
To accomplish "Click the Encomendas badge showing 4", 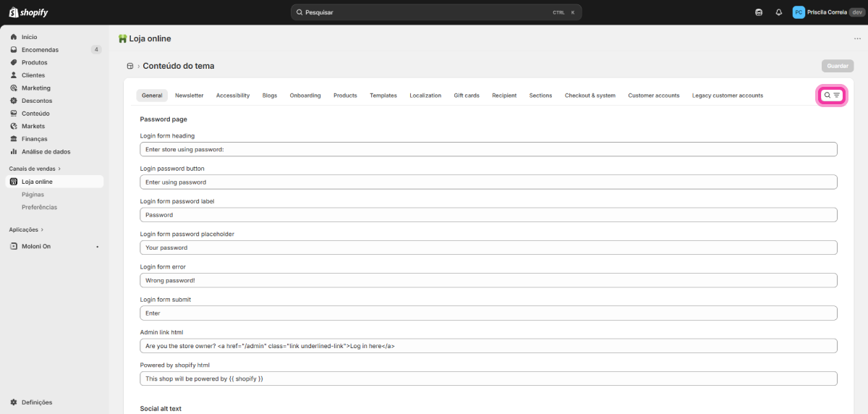I will (x=96, y=50).
